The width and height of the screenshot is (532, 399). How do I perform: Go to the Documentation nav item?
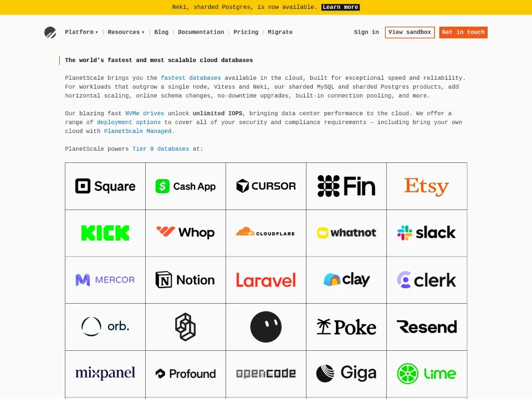201,32
